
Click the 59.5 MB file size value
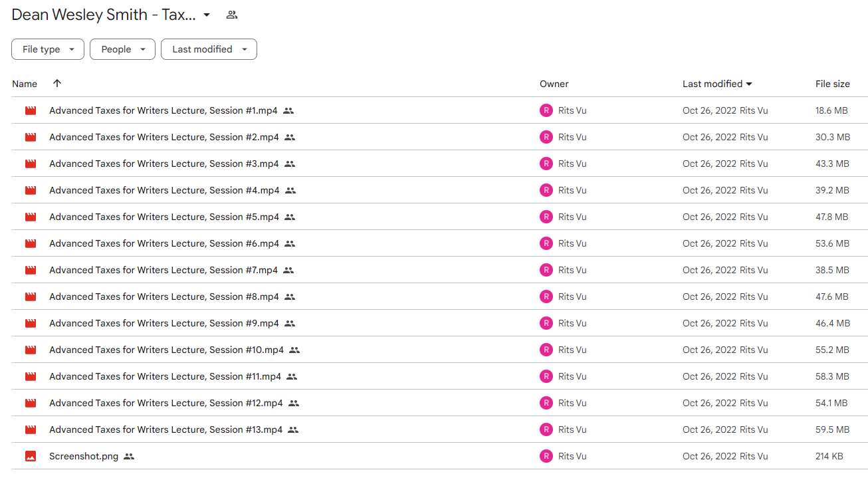832,429
